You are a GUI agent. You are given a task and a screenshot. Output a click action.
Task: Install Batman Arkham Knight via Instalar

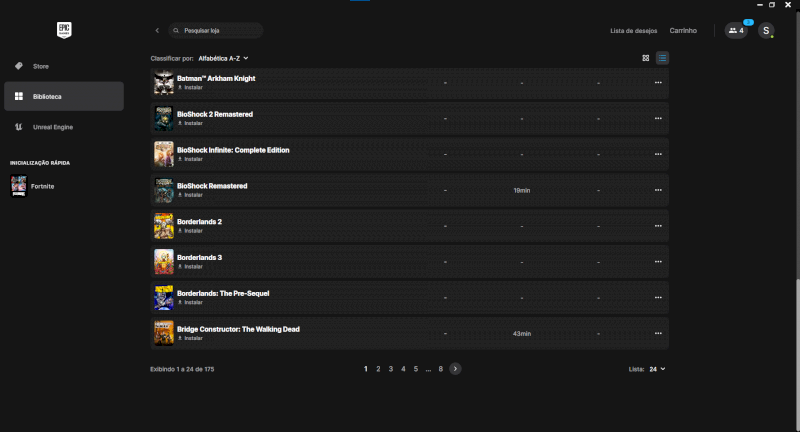click(x=190, y=88)
